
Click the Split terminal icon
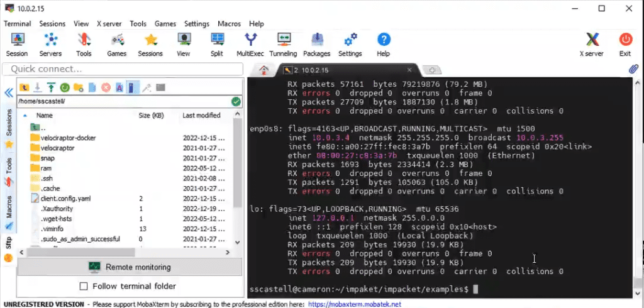(x=216, y=45)
